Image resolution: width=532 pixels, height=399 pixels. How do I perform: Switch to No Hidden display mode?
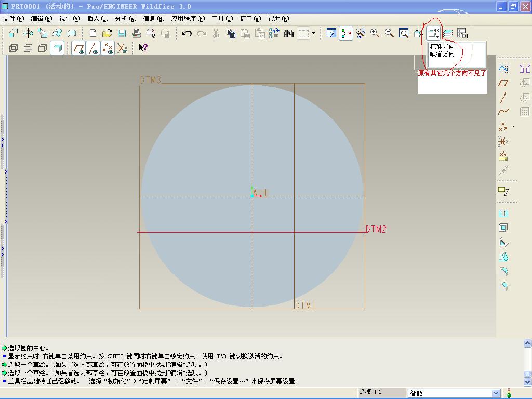point(43,48)
